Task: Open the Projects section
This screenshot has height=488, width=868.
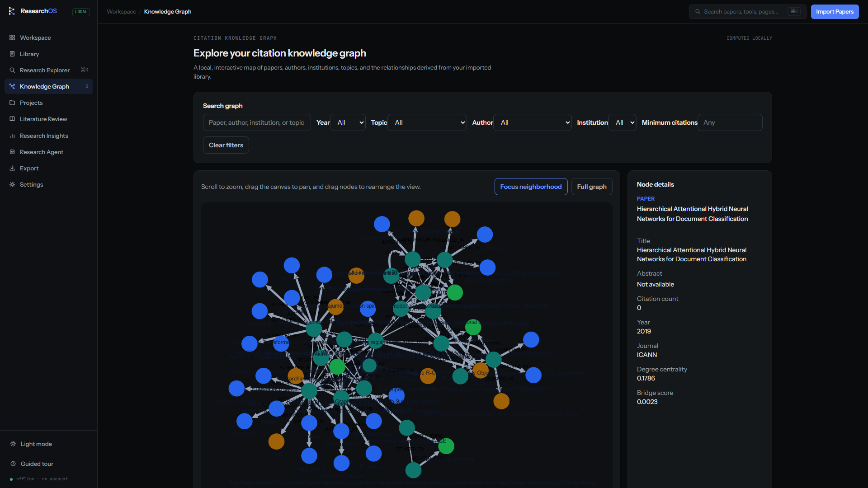Action: 48,103
